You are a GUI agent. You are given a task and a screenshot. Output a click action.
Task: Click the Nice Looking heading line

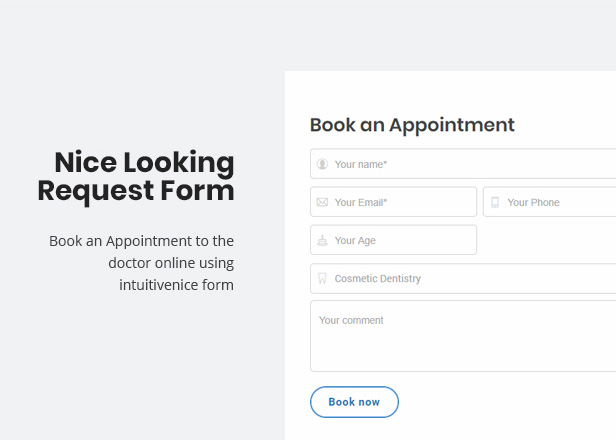click(144, 162)
